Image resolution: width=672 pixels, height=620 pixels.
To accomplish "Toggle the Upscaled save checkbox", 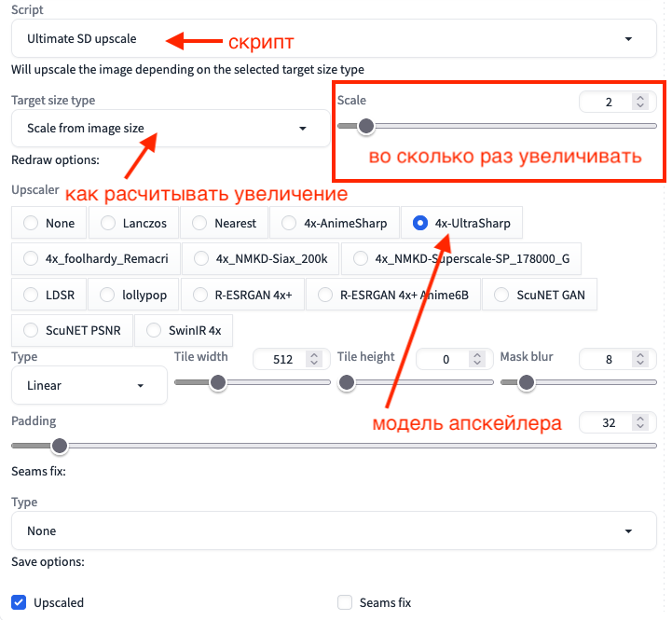I will click(20, 602).
